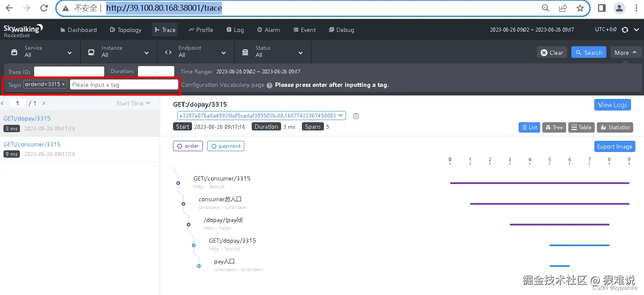Click the page number box
Screen dimensions: 644x295
(18, 103)
